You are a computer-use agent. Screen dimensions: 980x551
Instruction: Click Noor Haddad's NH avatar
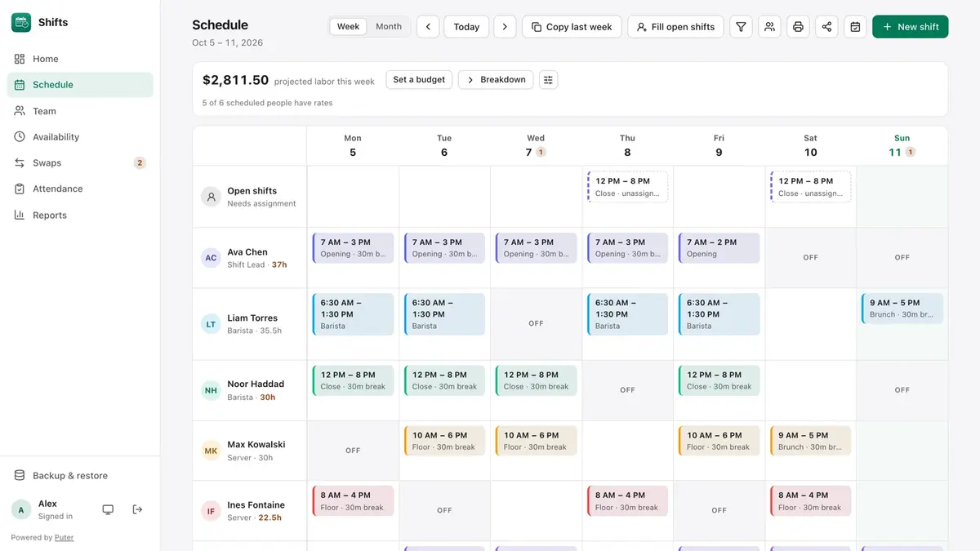212,390
